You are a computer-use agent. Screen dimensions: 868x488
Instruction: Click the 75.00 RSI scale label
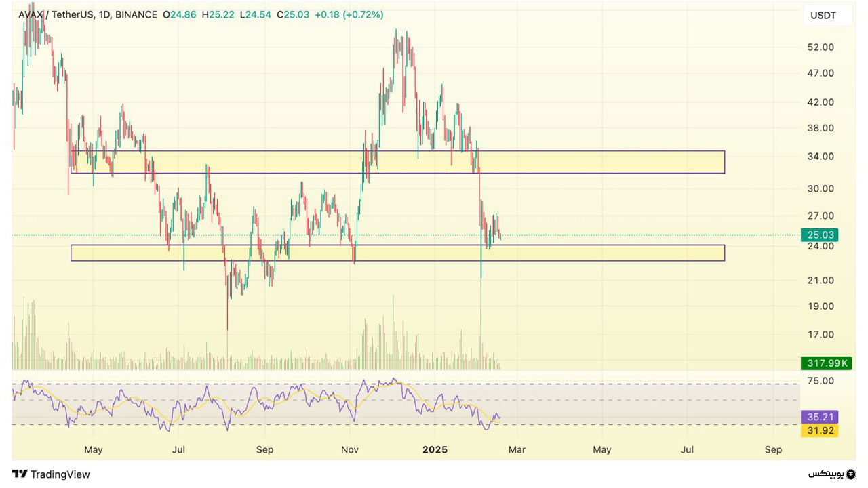(821, 381)
